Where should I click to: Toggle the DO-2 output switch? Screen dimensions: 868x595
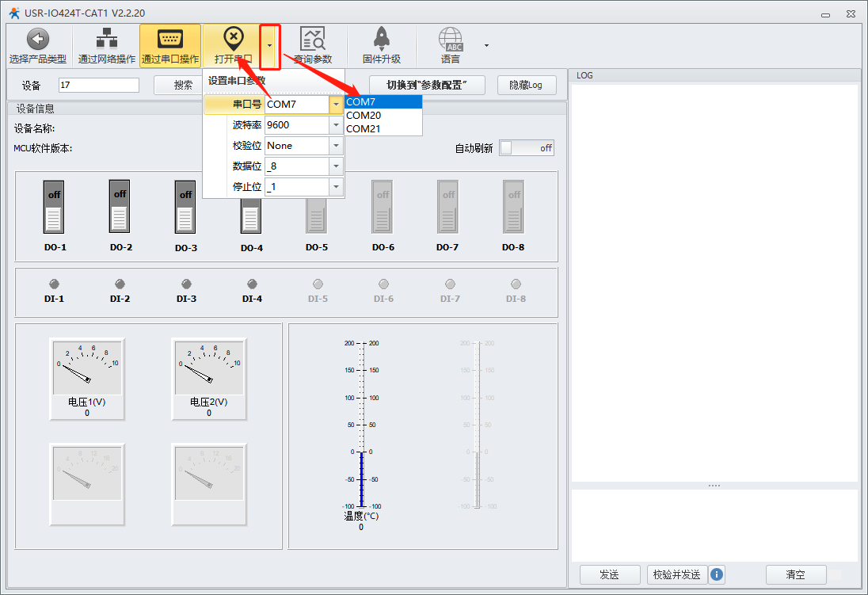[x=120, y=207]
